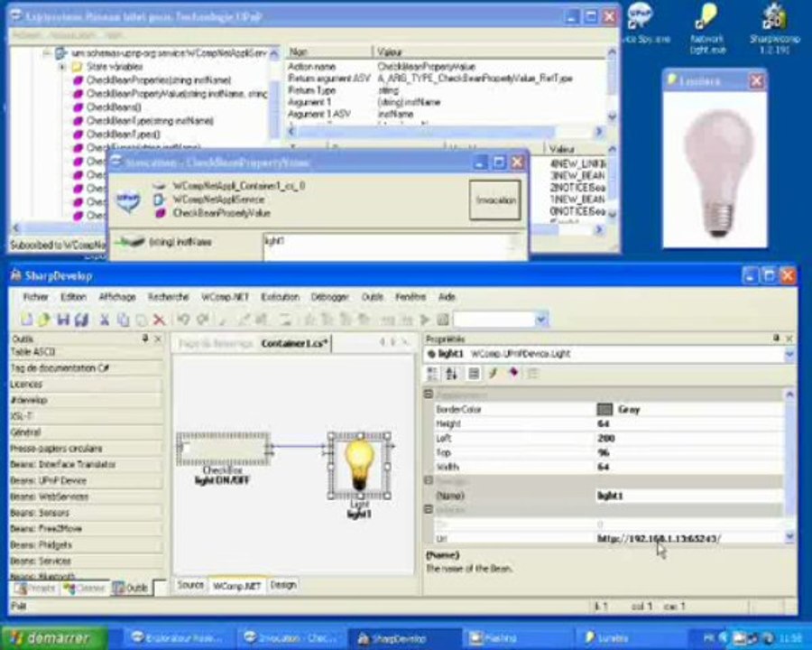812x650 pixels.
Task: Click the purple diamond icon in Propriétés toolbar
Action: click(513, 373)
